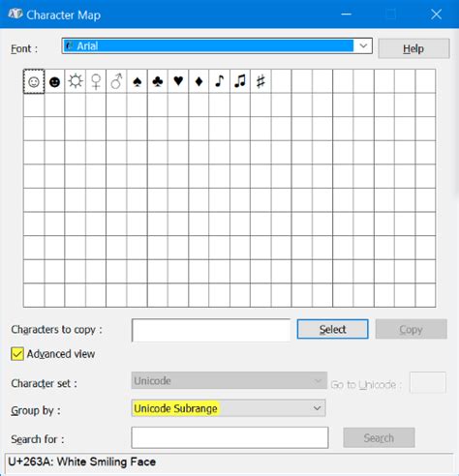The height and width of the screenshot is (476, 459).
Task: Select the black smiling face character
Action: 54,81
